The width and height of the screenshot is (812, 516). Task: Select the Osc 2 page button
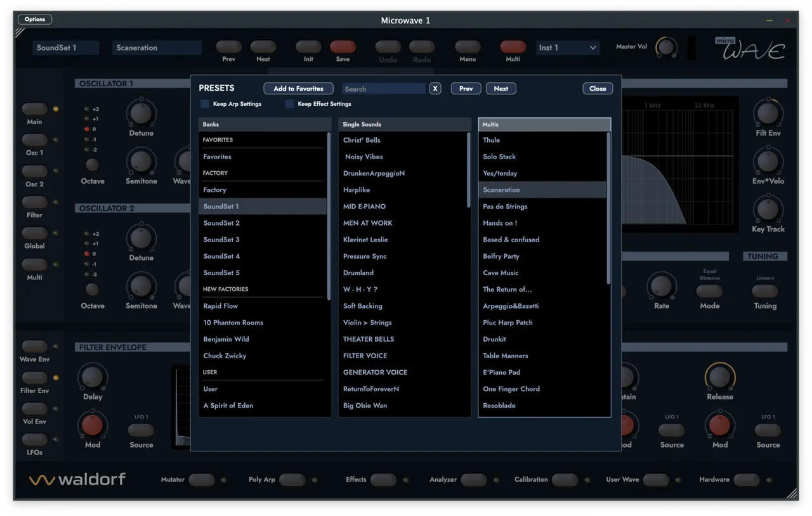pyautogui.click(x=34, y=171)
